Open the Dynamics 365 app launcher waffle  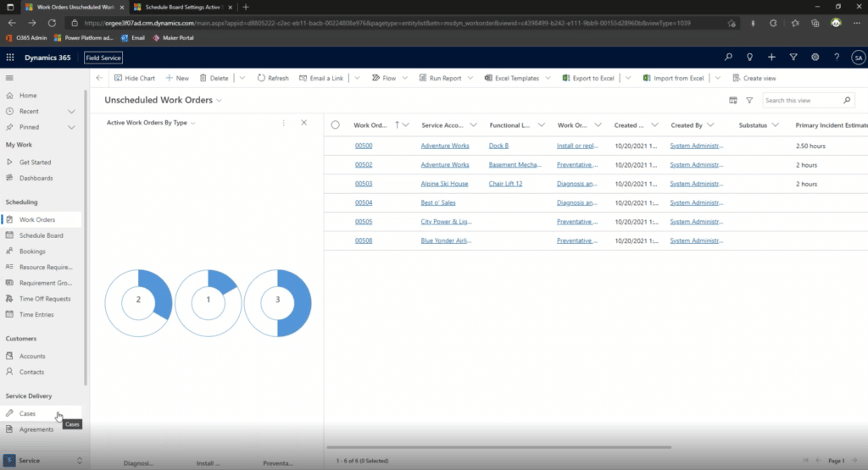10,58
